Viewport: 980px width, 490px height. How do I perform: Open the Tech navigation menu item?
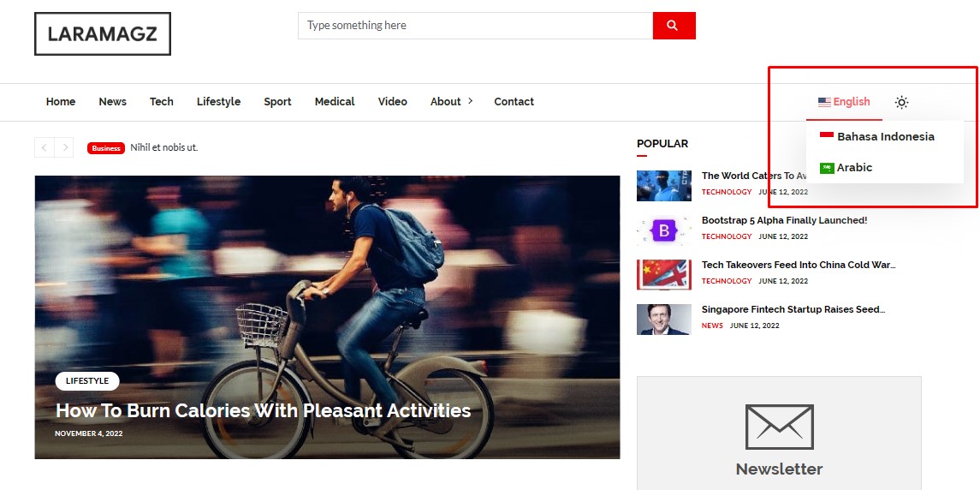161,101
